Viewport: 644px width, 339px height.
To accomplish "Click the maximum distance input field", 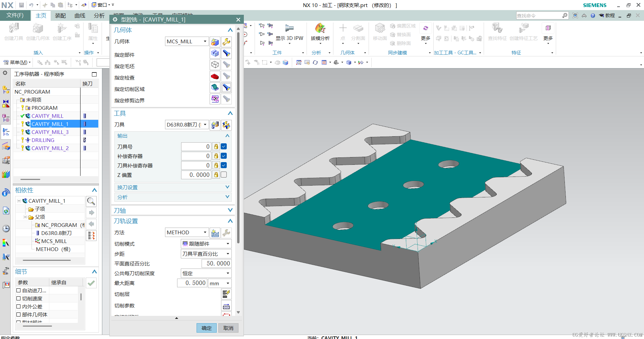I will click(x=192, y=283).
